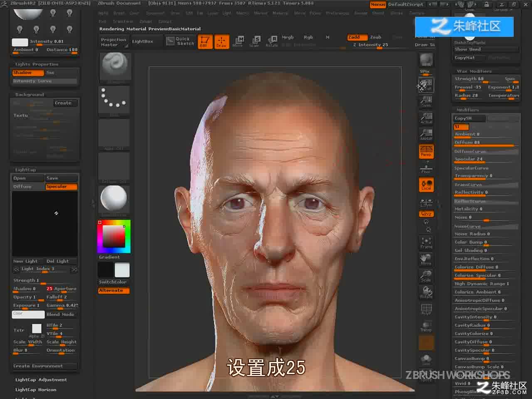The image size is (532, 399).
Task: Open the current brush thumbnail selector
Action: pos(114,66)
